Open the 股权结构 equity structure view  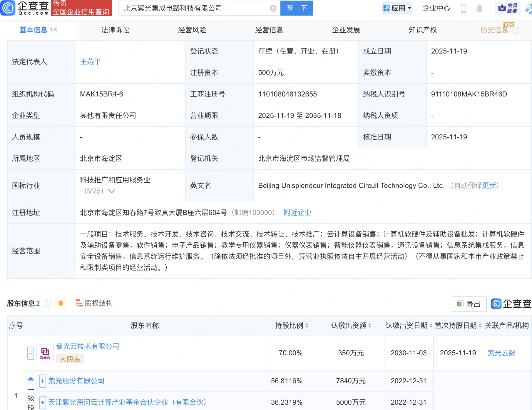(94, 303)
